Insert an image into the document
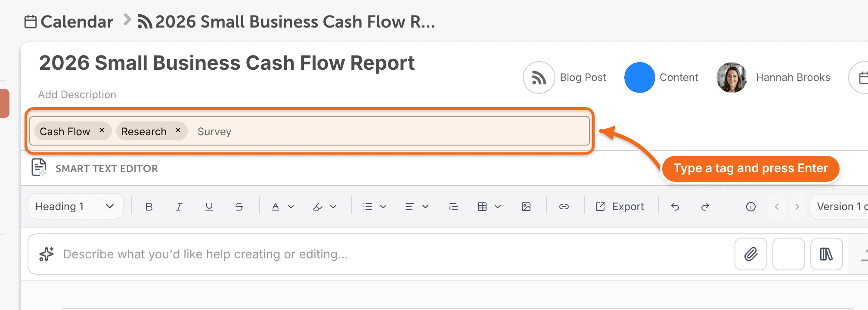The image size is (868, 310). click(526, 207)
